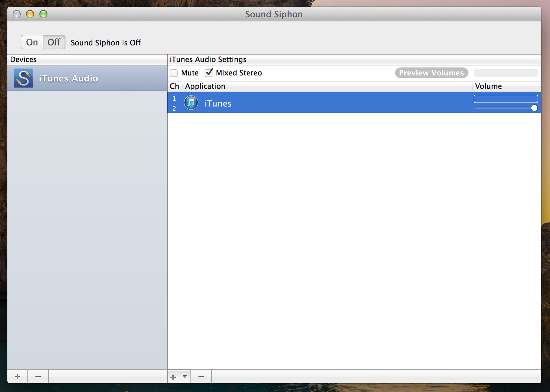550x392 pixels.
Task: Minimize the Sound Siphon window
Action: [x=30, y=14]
